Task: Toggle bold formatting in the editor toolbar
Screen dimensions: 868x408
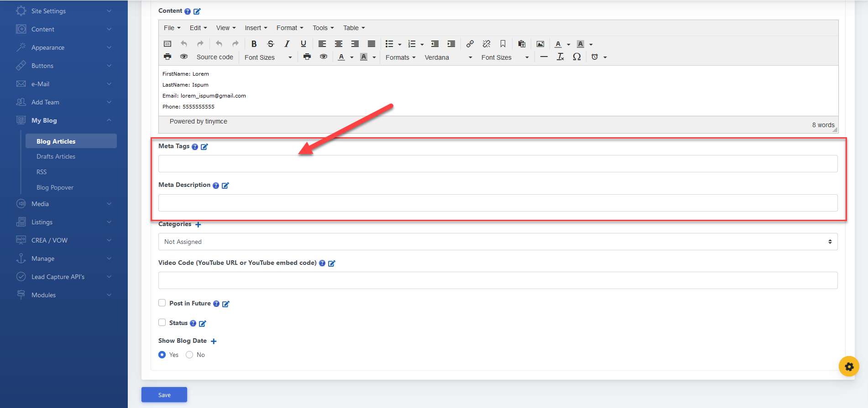Action: point(254,44)
